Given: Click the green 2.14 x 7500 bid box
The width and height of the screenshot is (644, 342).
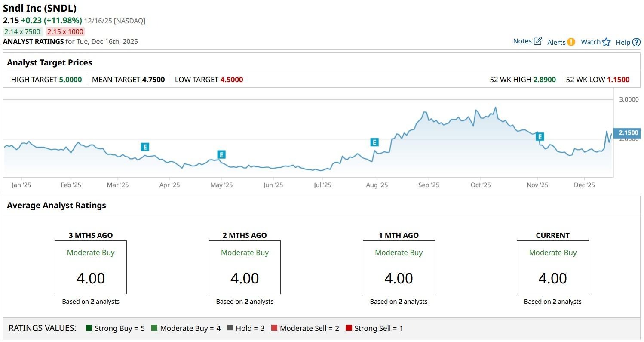Looking at the screenshot, I should click(23, 31).
